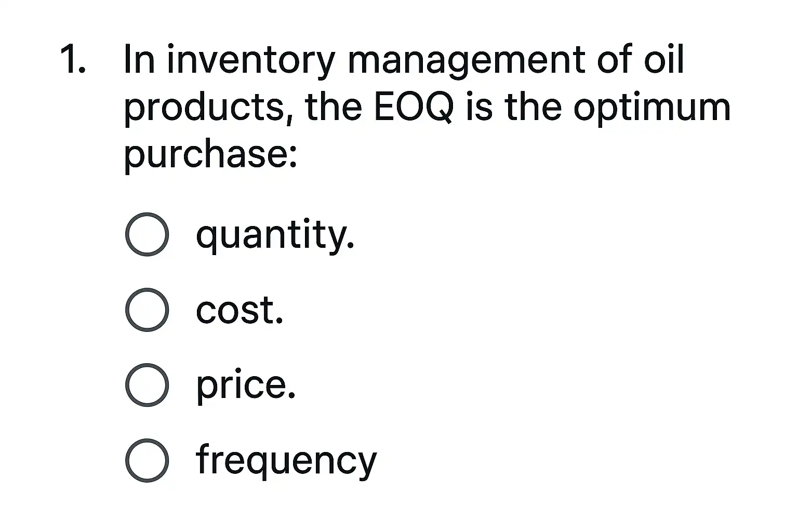
Task: Click the word "EOQ" in the question
Action: [413, 107]
